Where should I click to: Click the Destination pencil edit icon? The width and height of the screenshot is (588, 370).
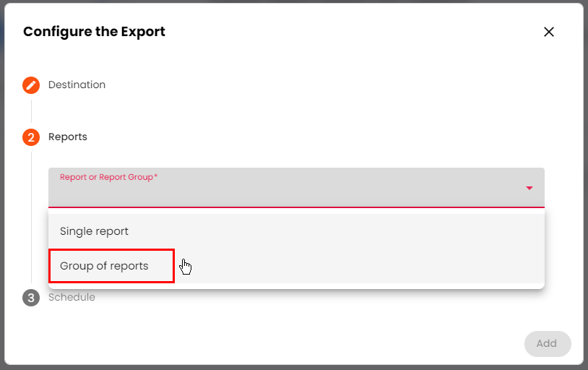31,85
